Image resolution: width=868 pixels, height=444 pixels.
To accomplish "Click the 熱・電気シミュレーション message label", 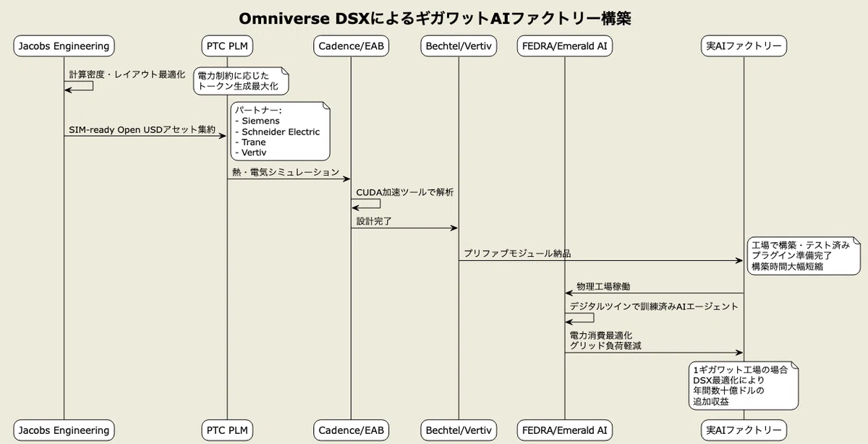I will [286, 172].
